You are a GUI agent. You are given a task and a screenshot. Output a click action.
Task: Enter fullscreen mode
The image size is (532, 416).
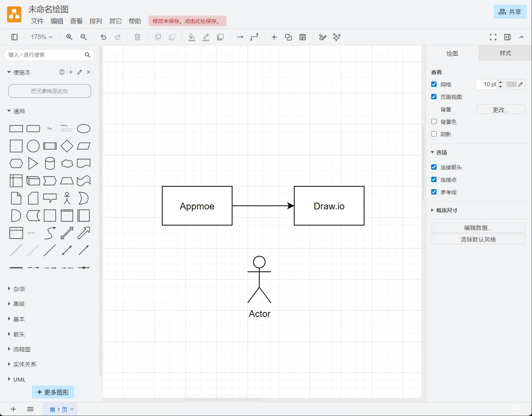click(x=493, y=37)
